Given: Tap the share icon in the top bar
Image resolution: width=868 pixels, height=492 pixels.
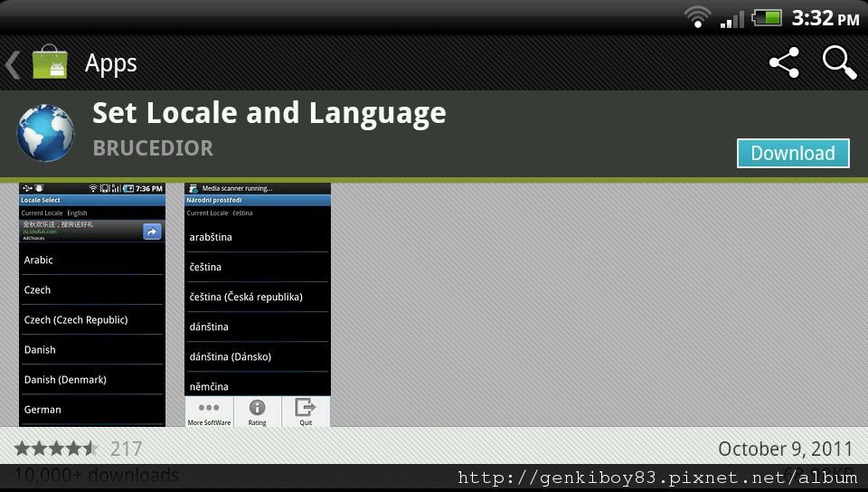Looking at the screenshot, I should click(785, 62).
